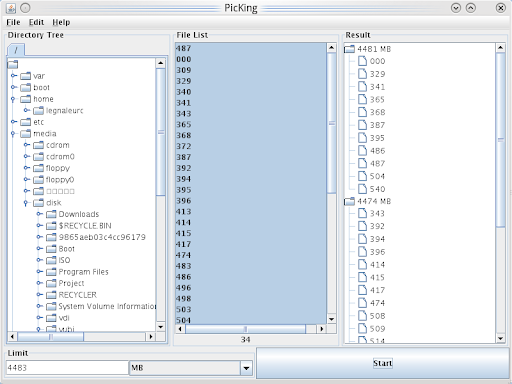Image resolution: width=512 pixels, height=384 pixels.
Task: Open the File menu
Action: 13,22
